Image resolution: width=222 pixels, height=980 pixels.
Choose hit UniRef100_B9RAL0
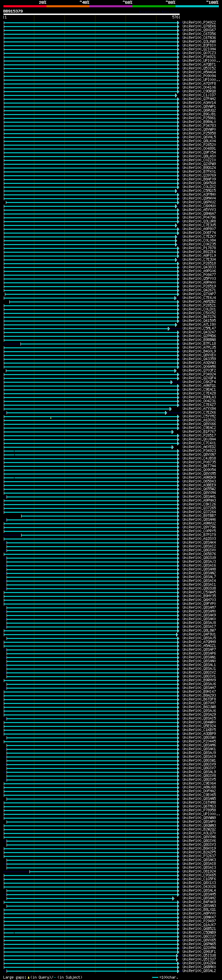click(x=199, y=122)
